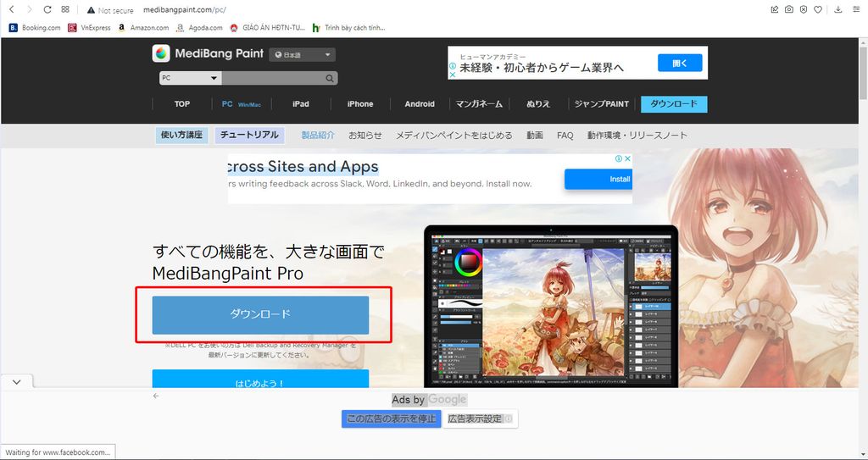868x460 pixels.
Task: Open the ad blocker shield icon
Action: (804, 9)
